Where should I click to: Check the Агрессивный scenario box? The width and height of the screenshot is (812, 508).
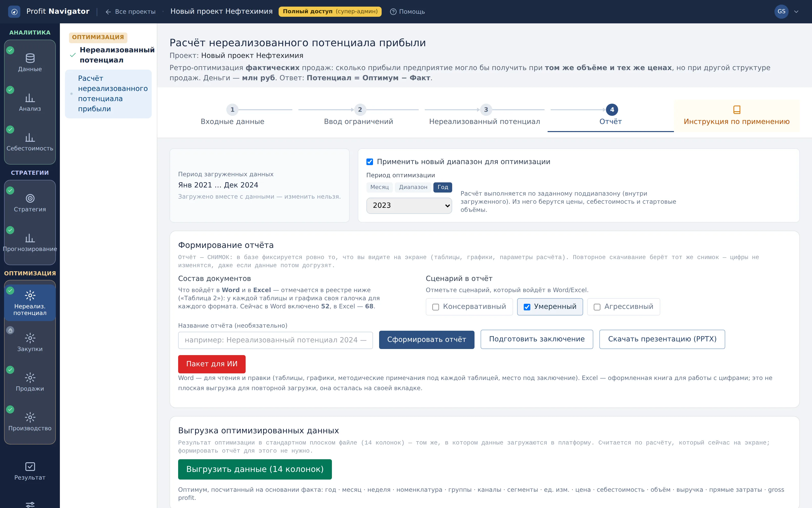597,307
